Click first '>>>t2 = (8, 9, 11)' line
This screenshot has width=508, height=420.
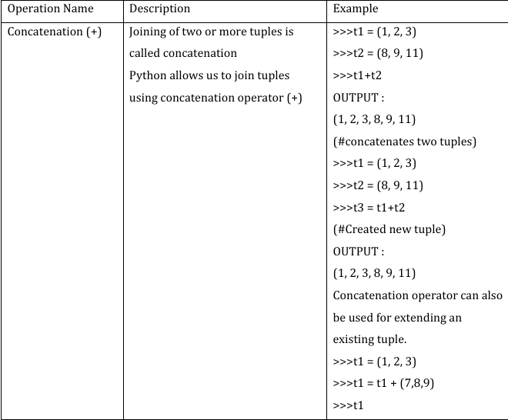378,53
